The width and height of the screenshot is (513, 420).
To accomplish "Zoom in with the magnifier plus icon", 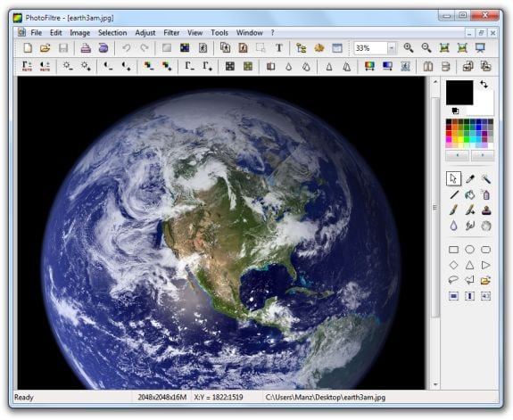I will tap(409, 48).
